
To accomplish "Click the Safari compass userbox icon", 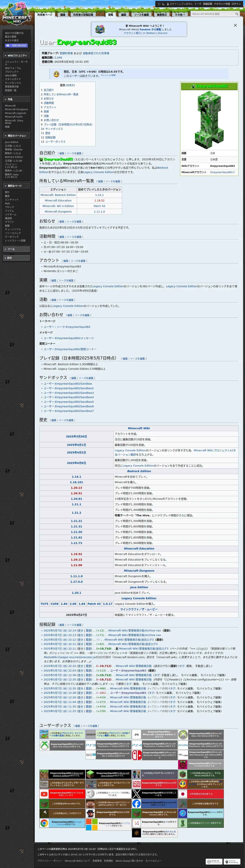I will click(183, 813).
